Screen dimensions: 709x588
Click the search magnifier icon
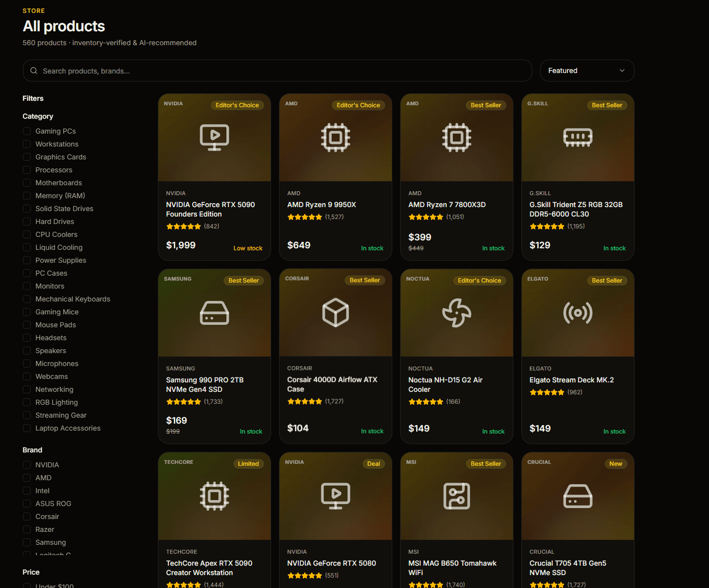[34, 71]
